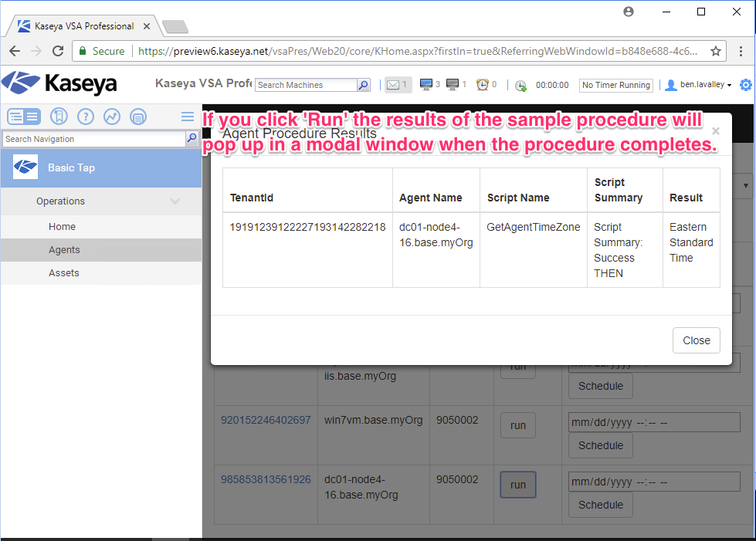Open the alarm clock icon showing 0
This screenshot has height=541, width=756.
482,85
